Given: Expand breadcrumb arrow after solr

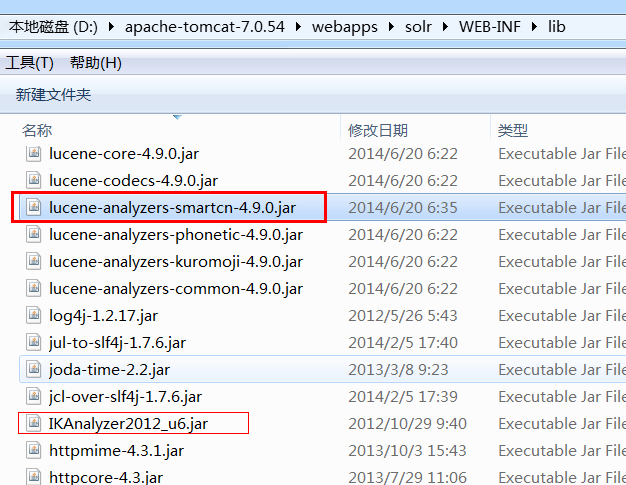Looking at the screenshot, I should (445, 27).
